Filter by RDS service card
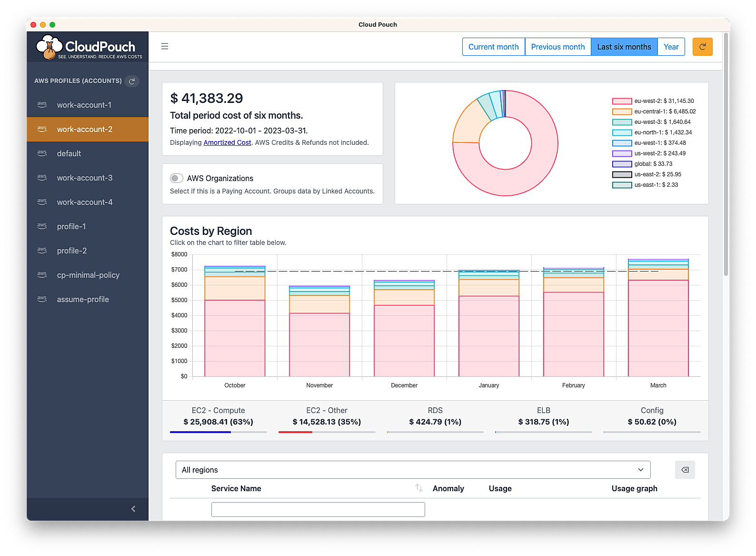Screen dimensions: 756x556 tap(435, 419)
